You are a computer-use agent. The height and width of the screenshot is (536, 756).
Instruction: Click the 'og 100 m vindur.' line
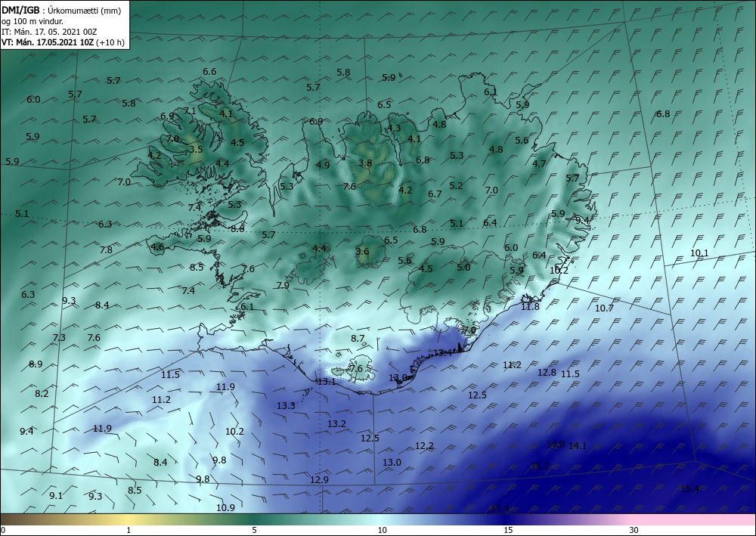(33, 21)
